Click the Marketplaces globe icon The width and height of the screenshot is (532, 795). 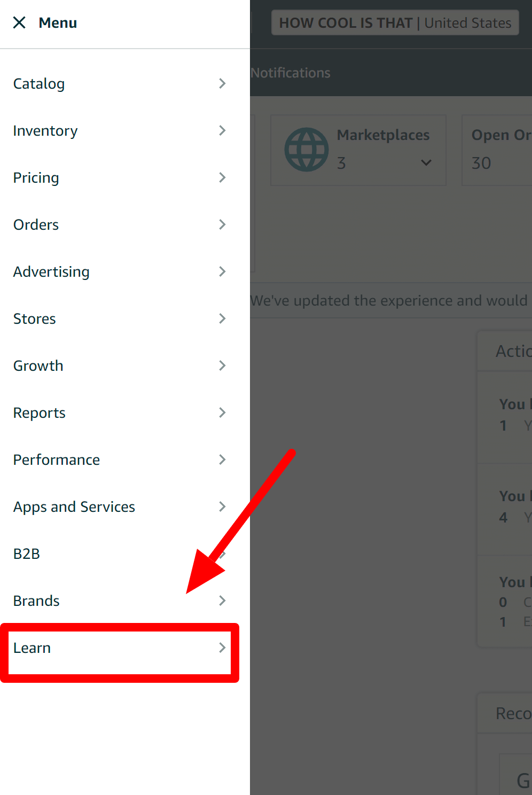pos(306,150)
